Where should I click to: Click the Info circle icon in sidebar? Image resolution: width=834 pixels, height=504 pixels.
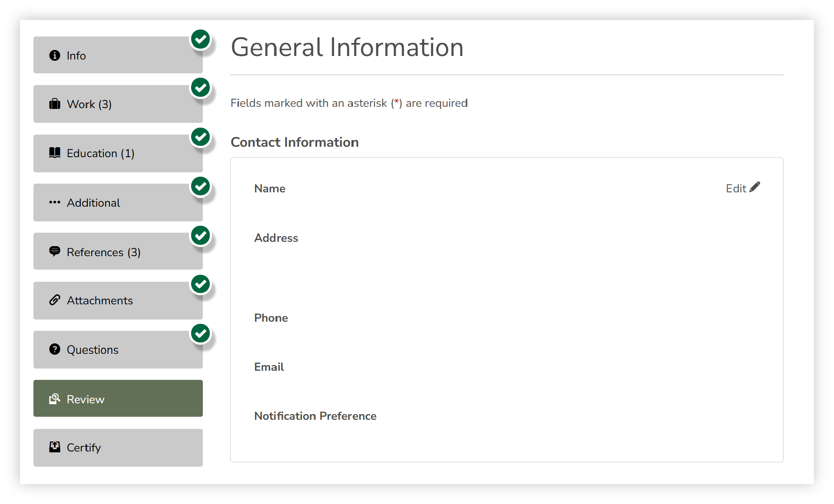click(55, 56)
